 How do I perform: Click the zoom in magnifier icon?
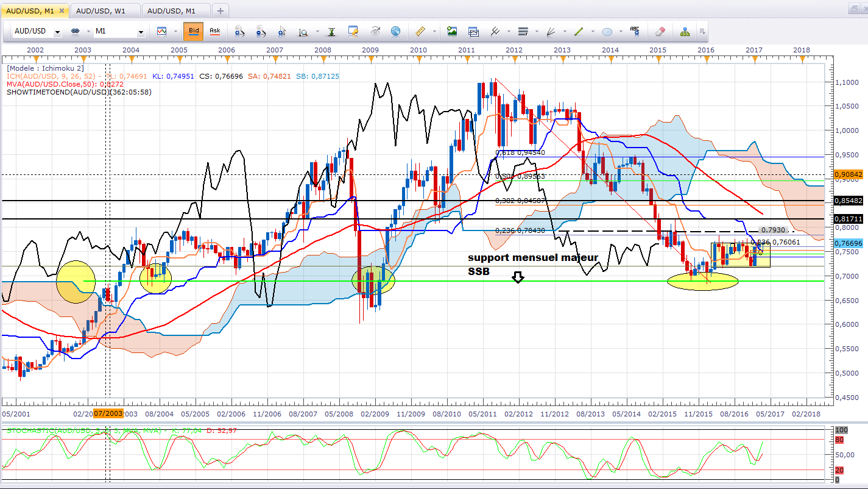239,31
